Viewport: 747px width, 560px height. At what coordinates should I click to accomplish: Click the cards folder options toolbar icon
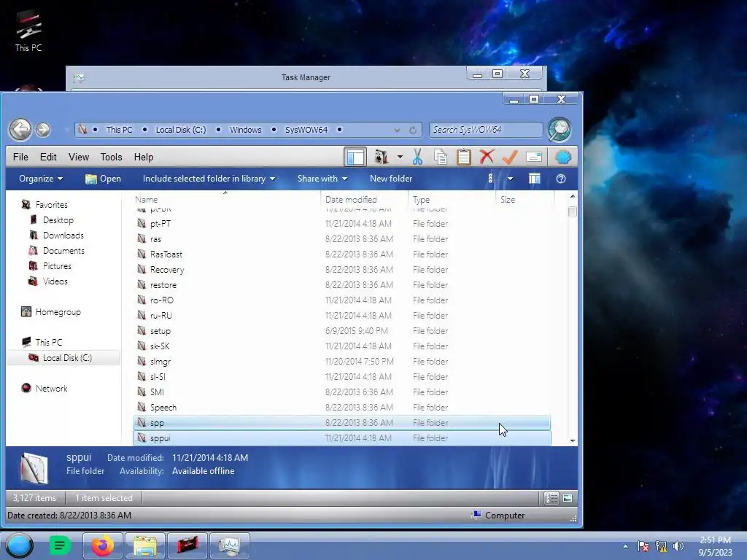pyautogui.click(x=381, y=157)
